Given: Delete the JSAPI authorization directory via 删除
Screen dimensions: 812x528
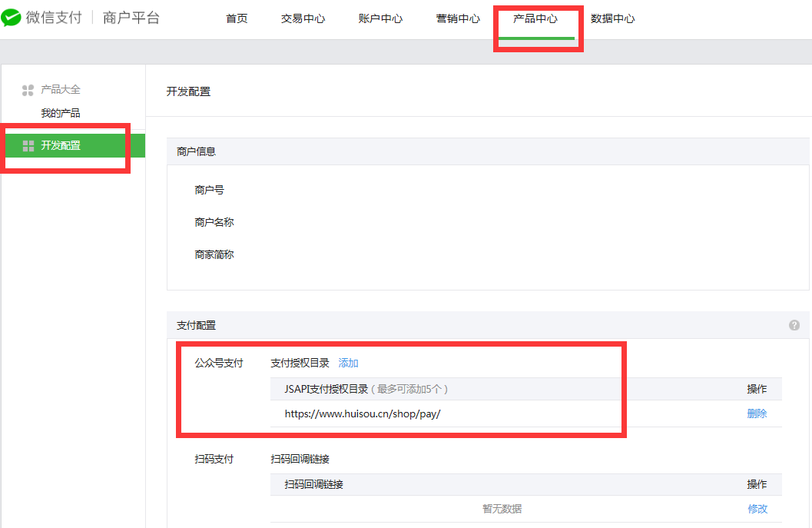Looking at the screenshot, I should (757, 413).
